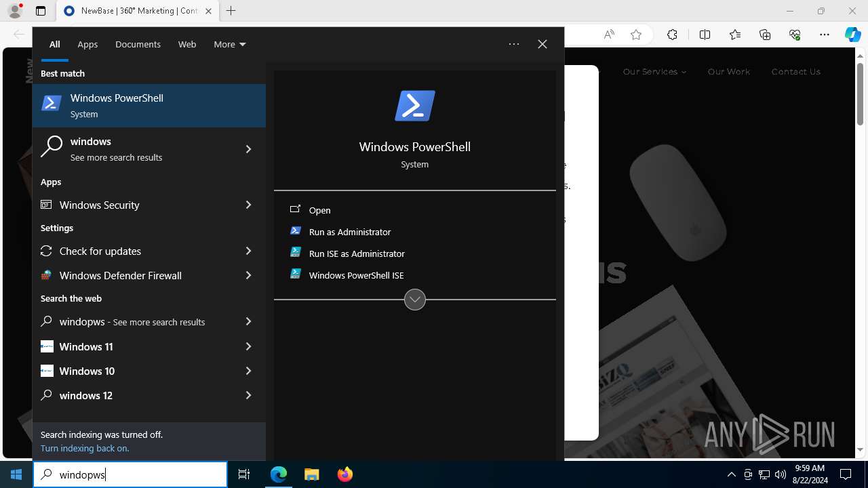The image size is (868, 488).
Task: Open Edge Split screen icon
Action: click(705, 35)
